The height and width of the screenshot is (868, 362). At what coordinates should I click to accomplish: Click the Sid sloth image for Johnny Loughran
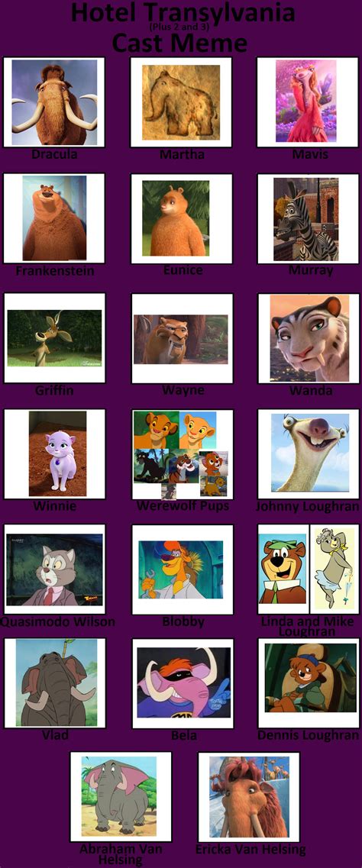click(x=310, y=452)
